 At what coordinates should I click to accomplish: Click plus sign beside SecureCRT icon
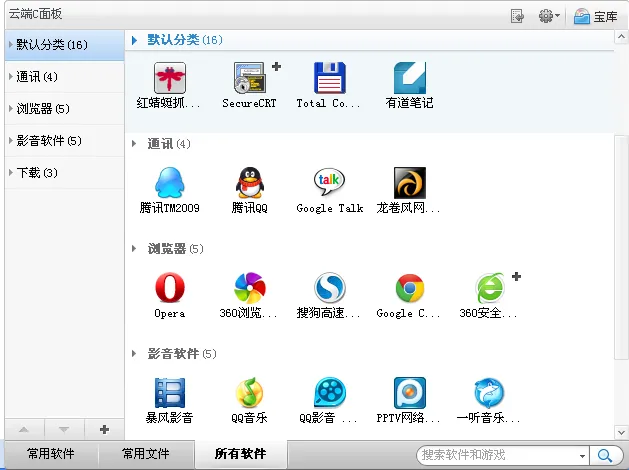click(x=276, y=66)
